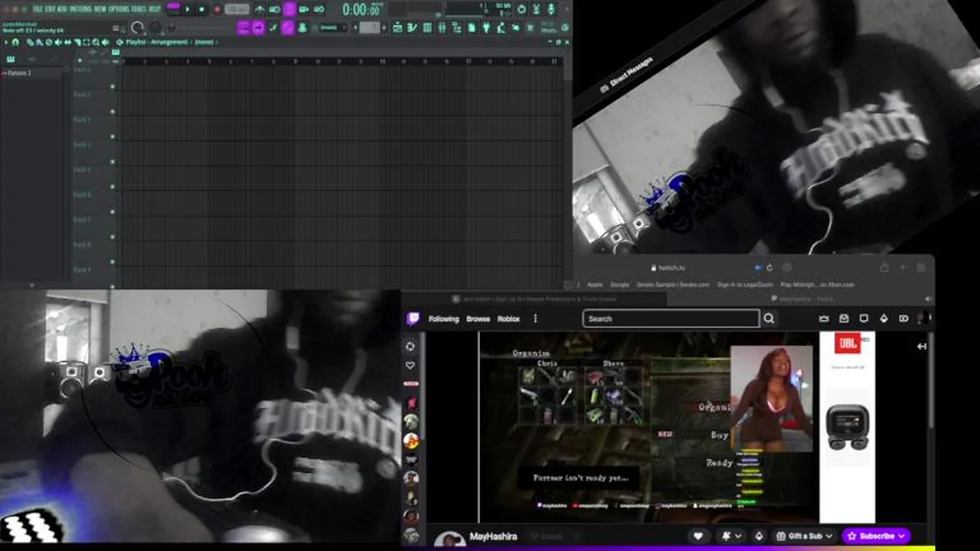Open the Roblox link in Twitch nav

click(508, 318)
